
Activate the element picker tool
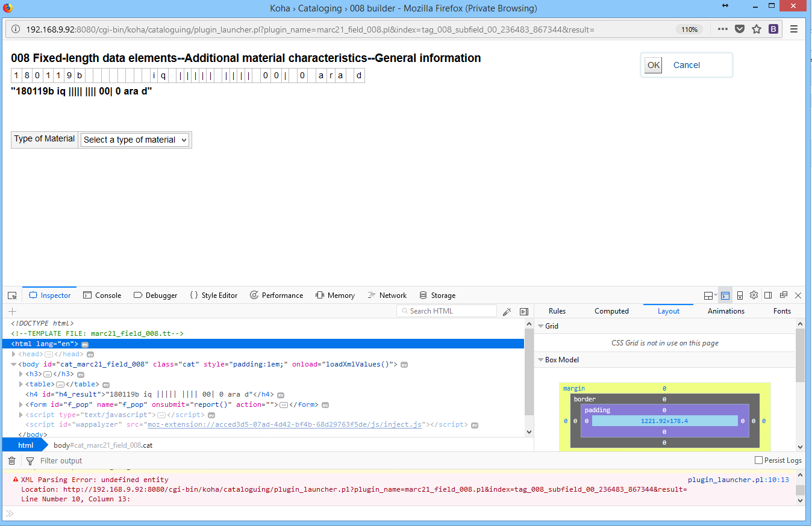pos(12,295)
